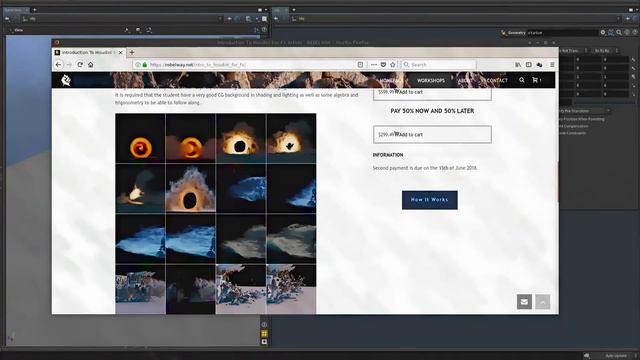
Task: Add $299.49 half payment to cart
Action: pyautogui.click(x=432, y=134)
